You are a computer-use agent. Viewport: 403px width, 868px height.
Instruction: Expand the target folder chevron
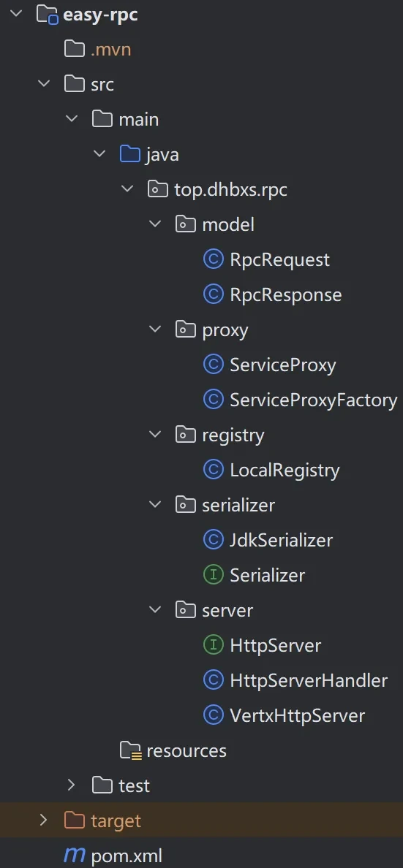coord(43,821)
